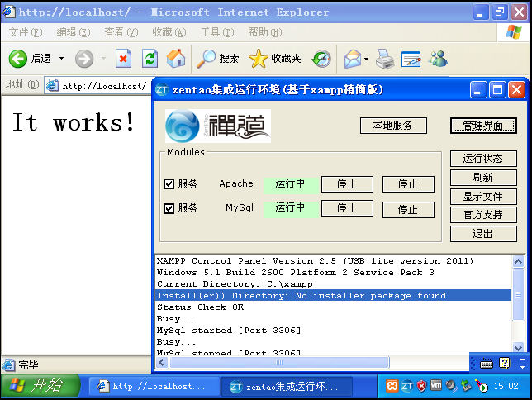Uncheck the MySql 服务 checkbox

[169, 208]
